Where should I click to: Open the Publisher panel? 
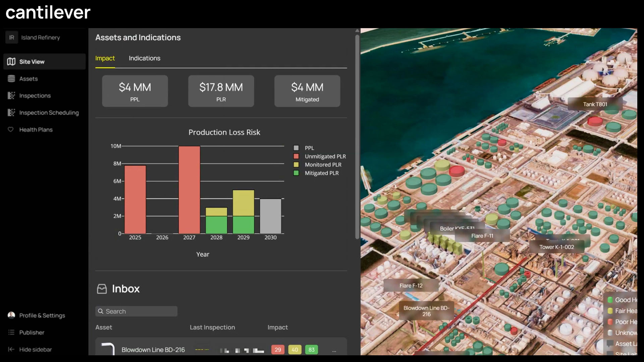tap(32, 332)
